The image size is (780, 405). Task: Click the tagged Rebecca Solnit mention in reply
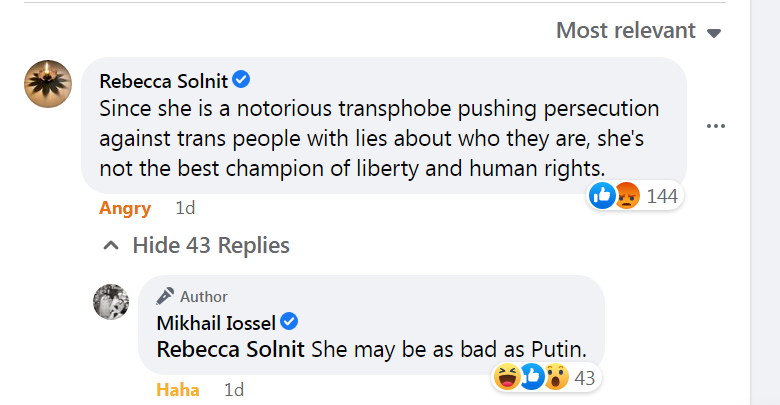coord(232,350)
